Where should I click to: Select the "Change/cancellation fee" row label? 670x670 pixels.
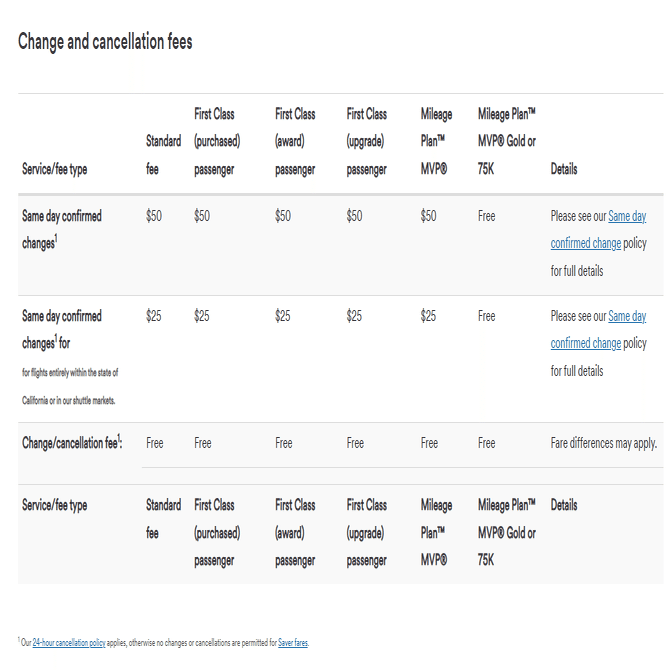click(72, 443)
